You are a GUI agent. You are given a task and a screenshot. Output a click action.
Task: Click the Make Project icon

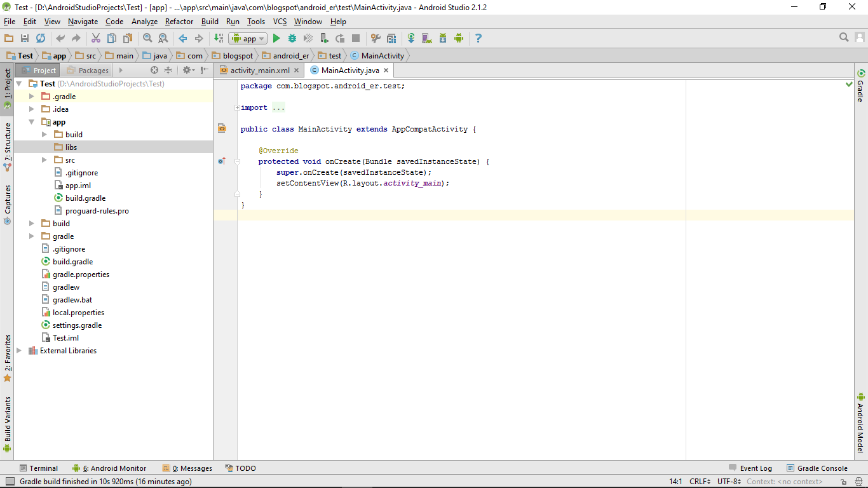point(219,38)
